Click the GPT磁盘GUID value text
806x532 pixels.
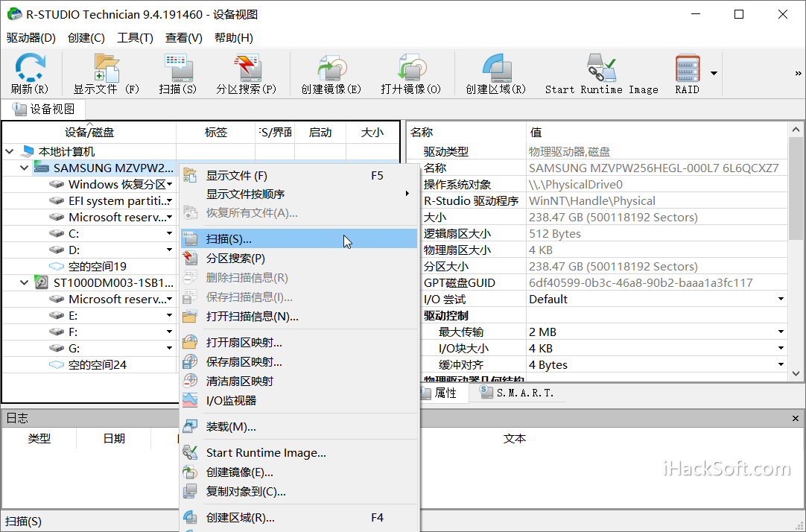pyautogui.click(x=641, y=282)
